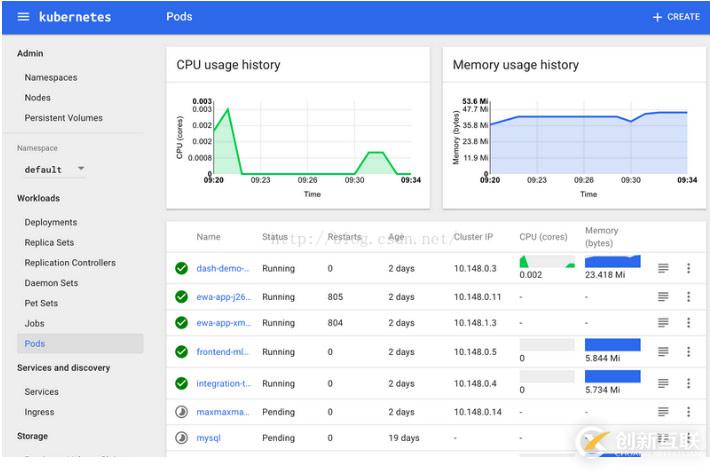Click the logs icon for frontend-ml pod
Image resolution: width=710 pixels, height=471 pixels.
662,352
